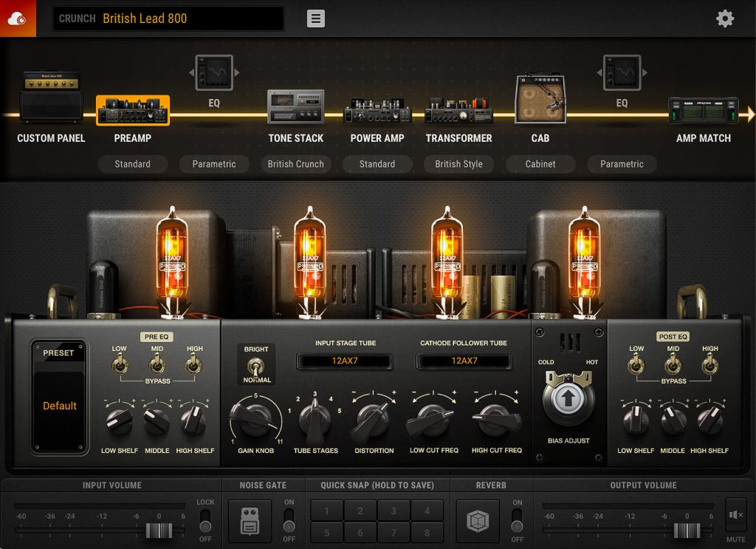Image resolution: width=756 pixels, height=549 pixels.
Task: Toggle the Pre EQ High bypass switch
Action: 194,364
